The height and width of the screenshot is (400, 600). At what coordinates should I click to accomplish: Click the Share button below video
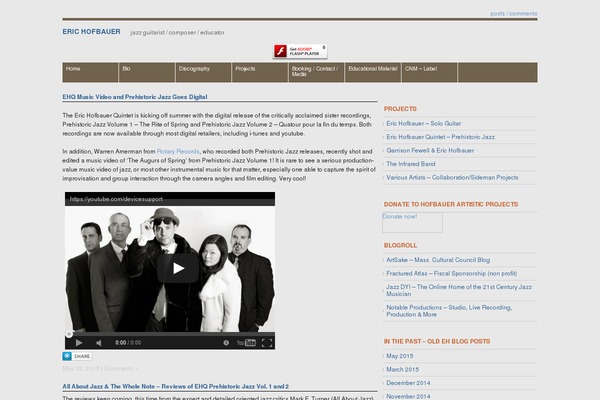coord(77,356)
